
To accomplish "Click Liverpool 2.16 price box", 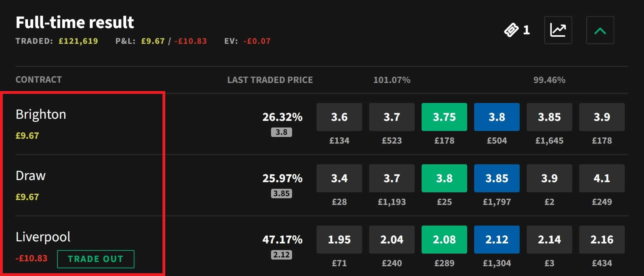I will point(602,240).
